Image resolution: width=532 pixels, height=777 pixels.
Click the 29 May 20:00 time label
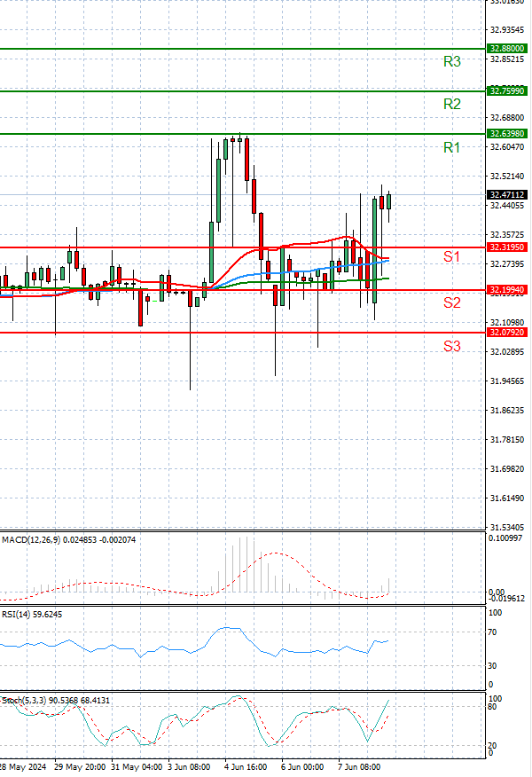(80, 767)
